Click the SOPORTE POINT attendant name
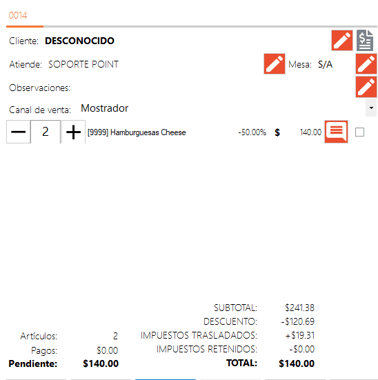The width and height of the screenshot is (378, 380). point(83,64)
